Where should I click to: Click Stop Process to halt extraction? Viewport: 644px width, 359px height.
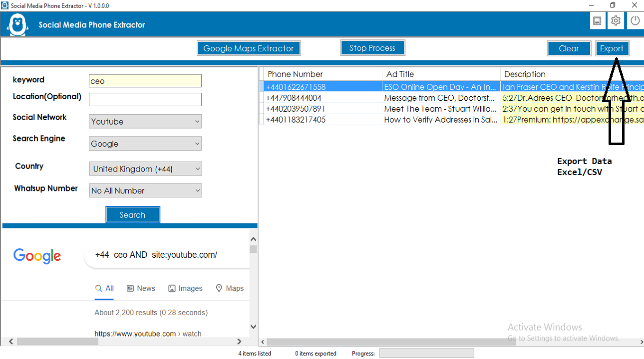coord(372,47)
